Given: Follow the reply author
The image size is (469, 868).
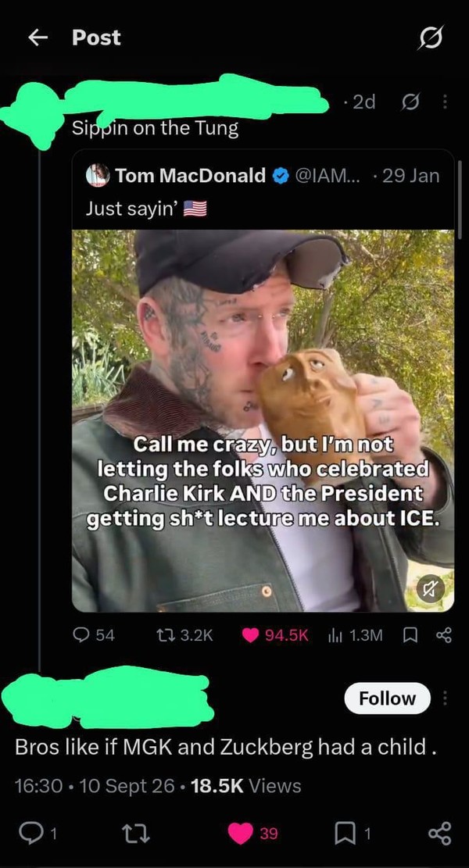Looking at the screenshot, I should (387, 698).
